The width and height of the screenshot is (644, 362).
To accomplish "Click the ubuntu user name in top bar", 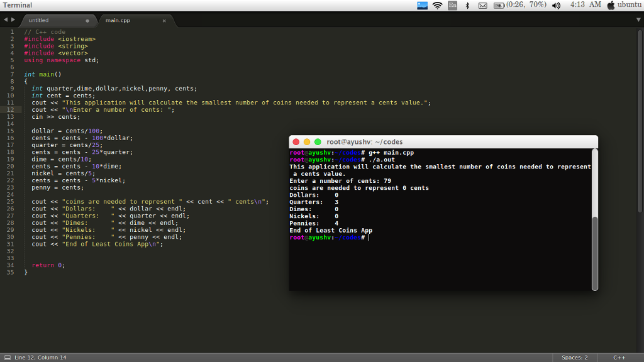I will (x=629, y=4).
